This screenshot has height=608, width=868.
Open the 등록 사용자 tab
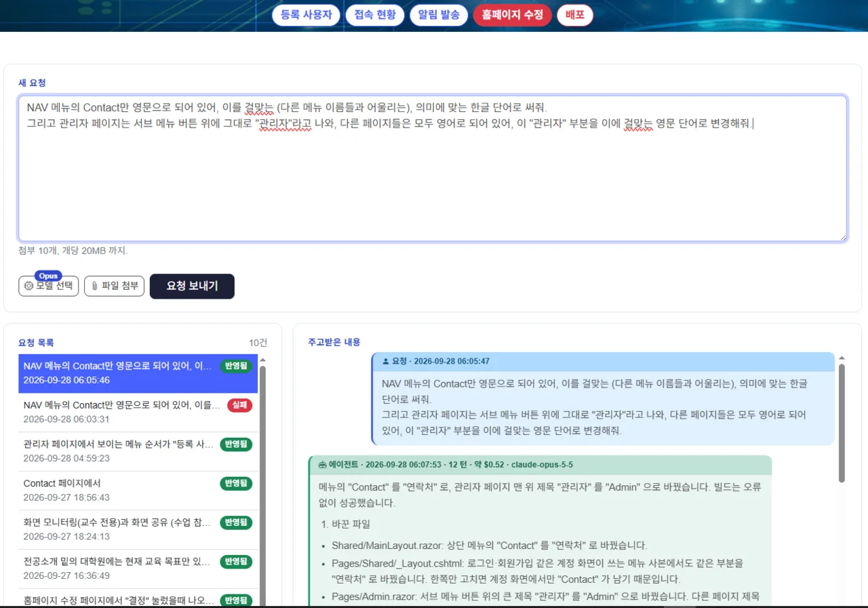click(306, 15)
